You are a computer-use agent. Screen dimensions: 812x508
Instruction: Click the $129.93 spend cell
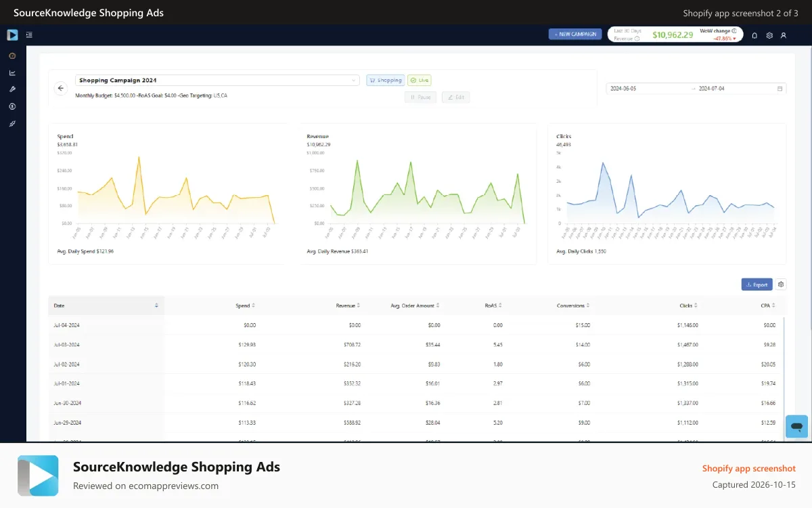[248, 345]
